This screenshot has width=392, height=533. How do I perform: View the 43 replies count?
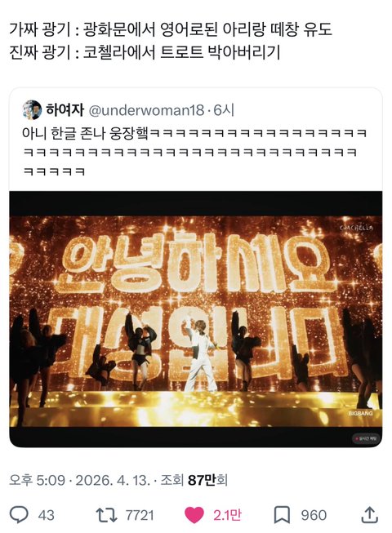46,515
